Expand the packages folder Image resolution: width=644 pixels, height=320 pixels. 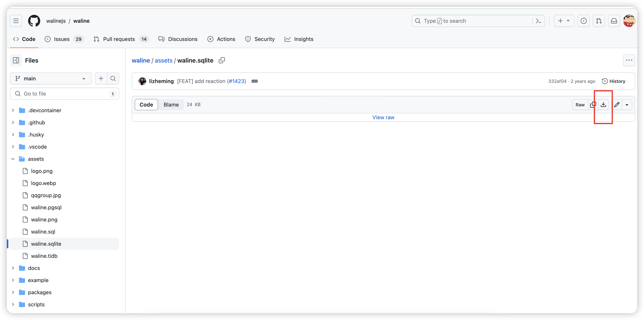(x=13, y=292)
